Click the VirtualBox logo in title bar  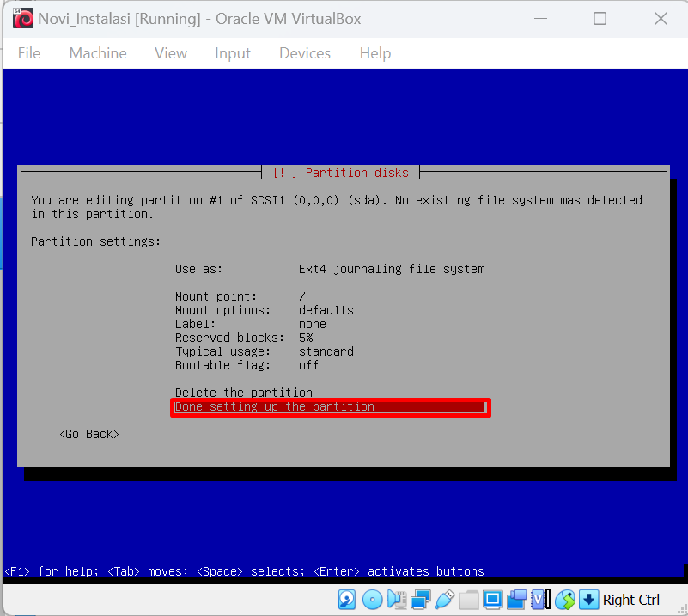[x=23, y=18]
